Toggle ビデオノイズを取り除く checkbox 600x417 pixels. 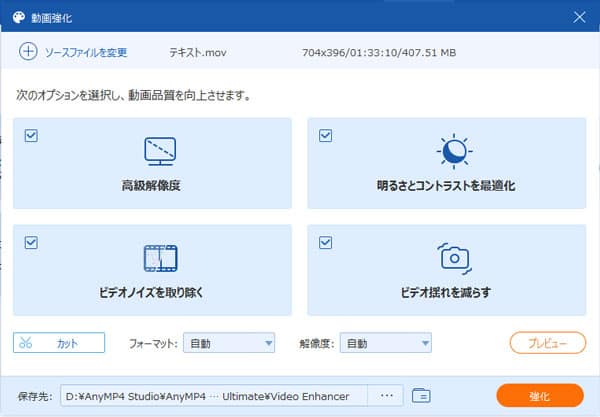tap(31, 242)
